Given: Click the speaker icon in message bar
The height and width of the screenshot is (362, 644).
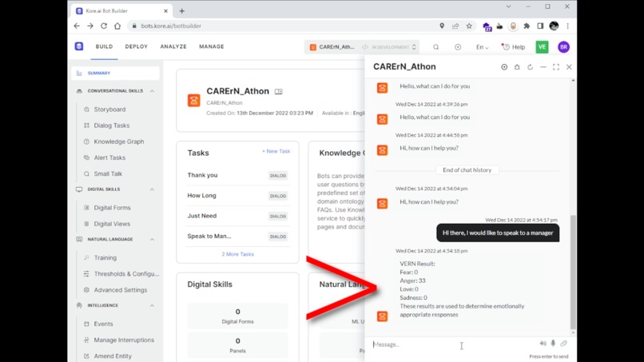Looking at the screenshot, I should (x=543, y=344).
